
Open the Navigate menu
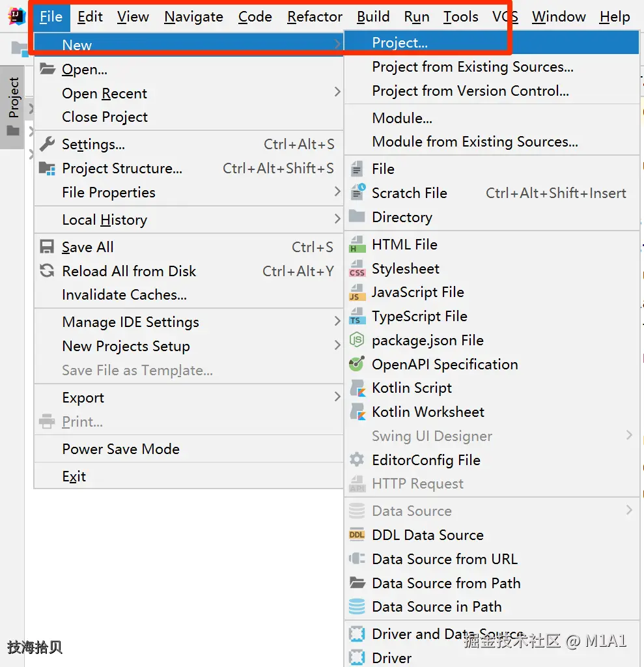click(x=193, y=16)
